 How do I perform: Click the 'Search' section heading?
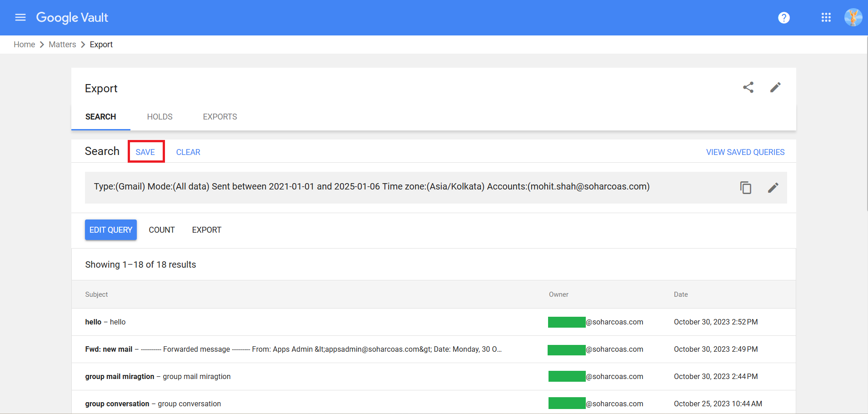click(102, 151)
